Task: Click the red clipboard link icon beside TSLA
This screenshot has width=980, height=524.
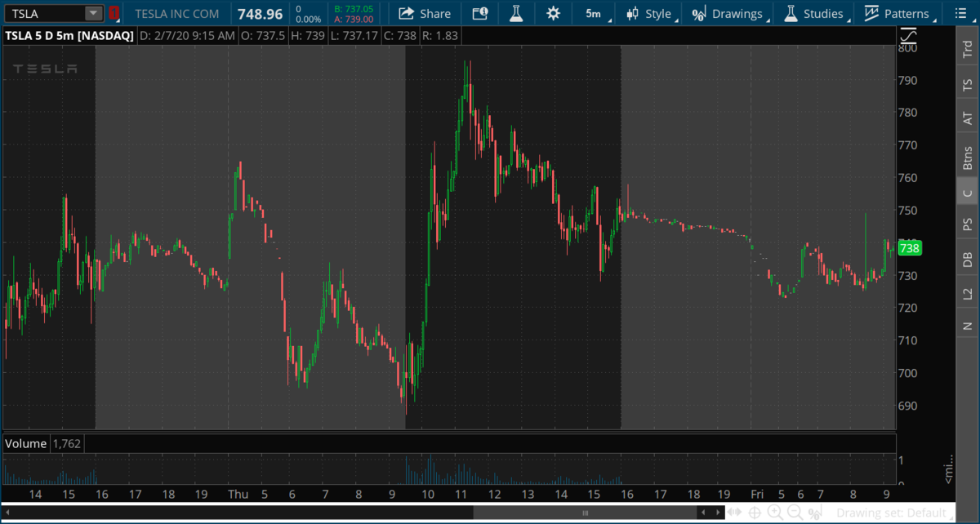Action: [x=114, y=13]
